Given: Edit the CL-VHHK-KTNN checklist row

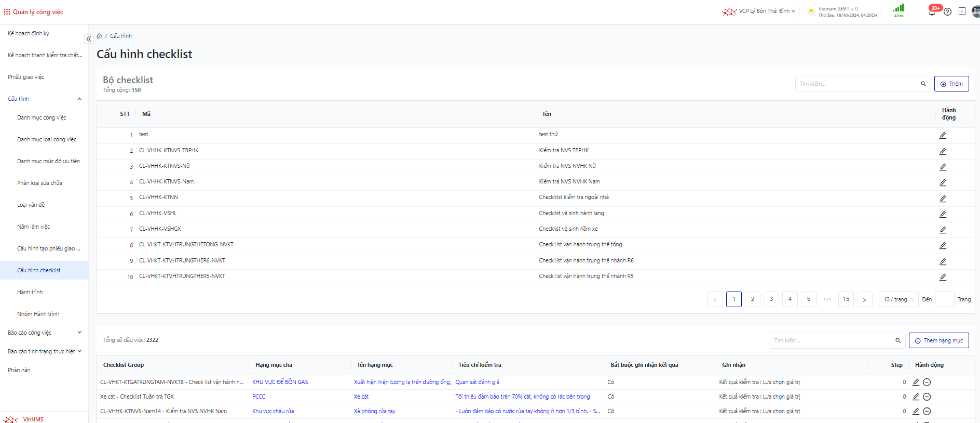Looking at the screenshot, I should (943, 199).
